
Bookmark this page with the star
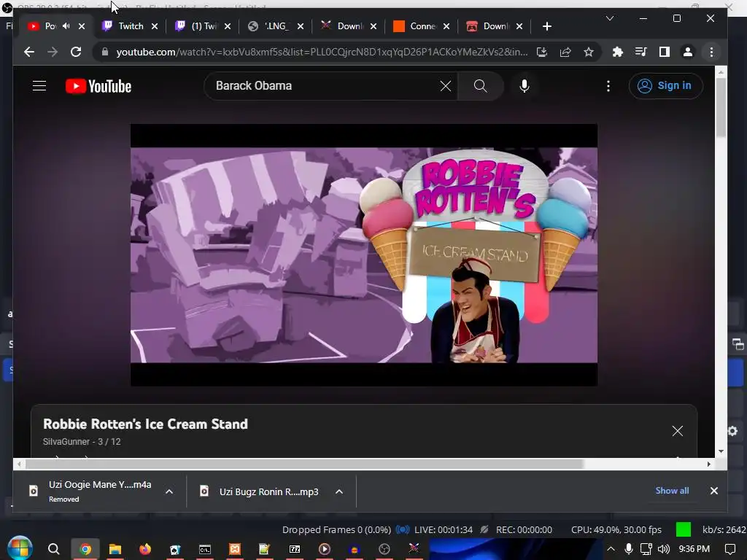point(589,52)
